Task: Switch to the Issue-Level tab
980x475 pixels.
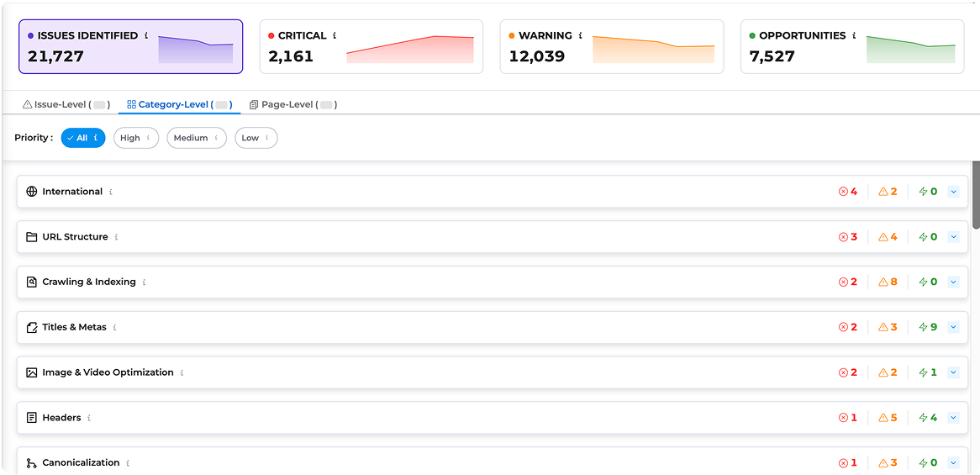Action: point(66,105)
